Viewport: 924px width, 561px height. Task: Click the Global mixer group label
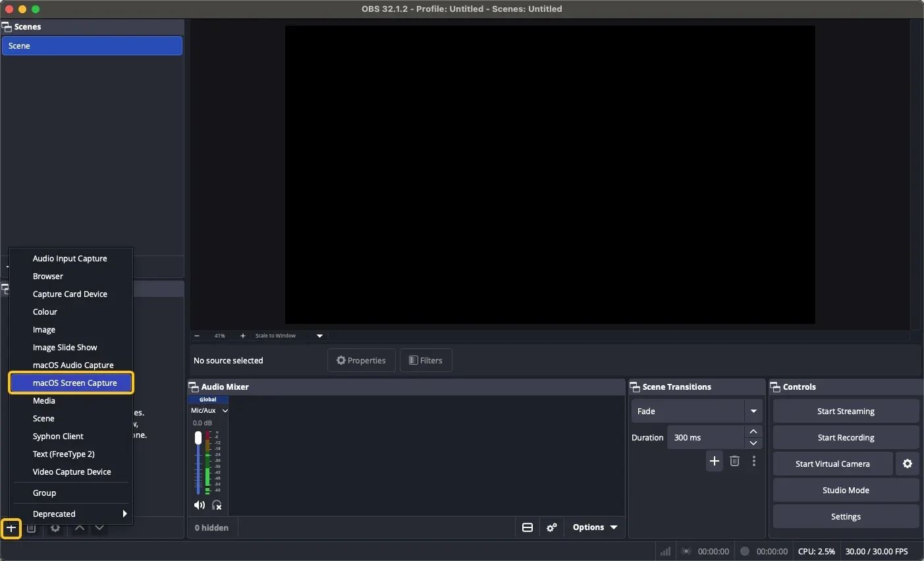[208, 400]
